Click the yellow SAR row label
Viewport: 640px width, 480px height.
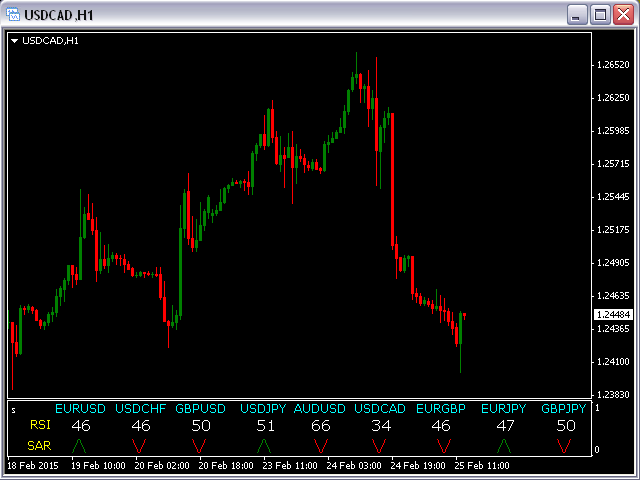pyautogui.click(x=40, y=445)
